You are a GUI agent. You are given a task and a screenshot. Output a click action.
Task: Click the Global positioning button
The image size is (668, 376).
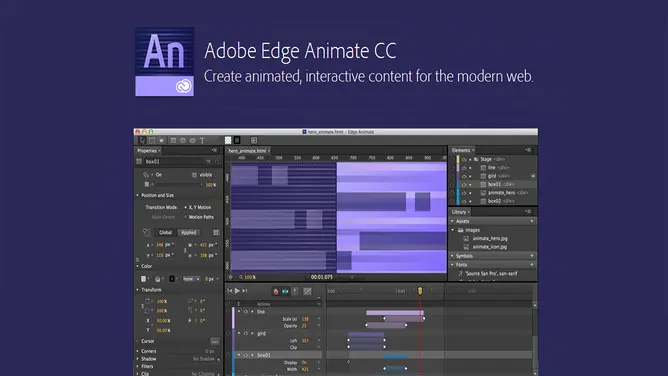[165, 232]
